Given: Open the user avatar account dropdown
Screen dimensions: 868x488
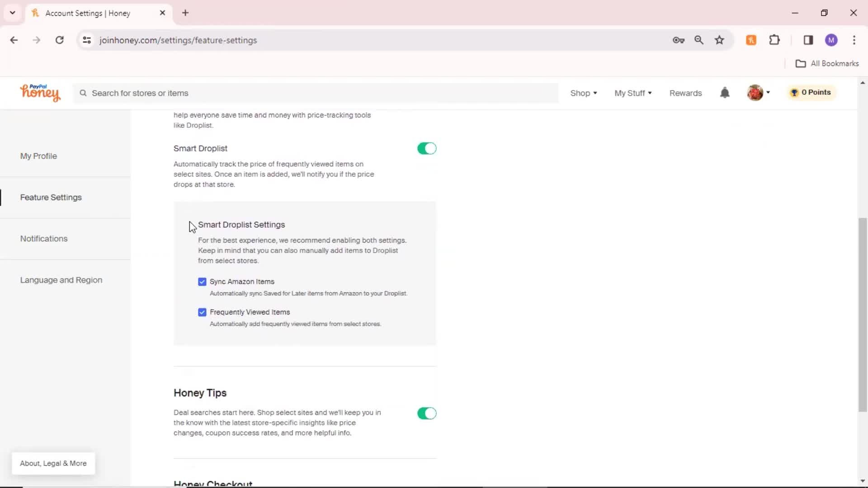Looking at the screenshot, I should click(758, 93).
